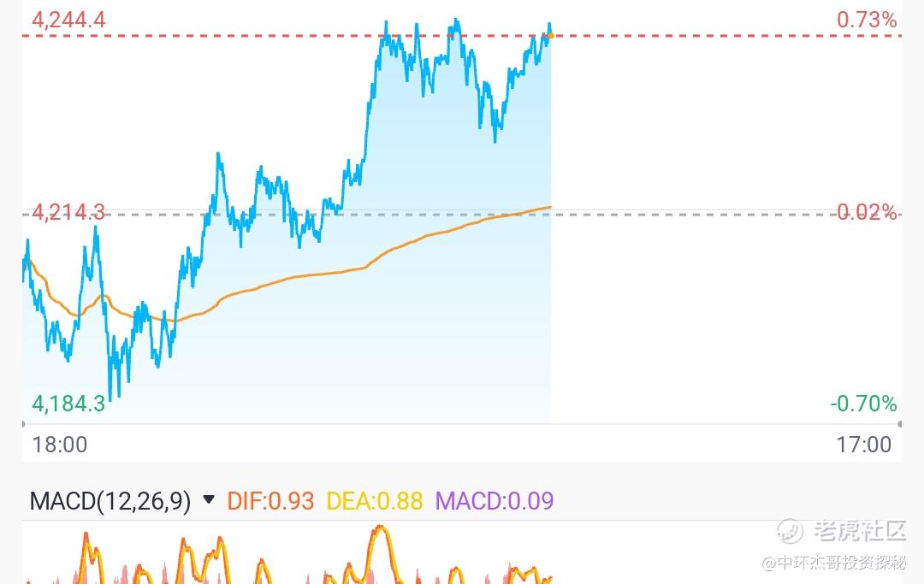The height and width of the screenshot is (584, 924).
Task: Click the right endpoint of the time axis
Action: (899, 424)
